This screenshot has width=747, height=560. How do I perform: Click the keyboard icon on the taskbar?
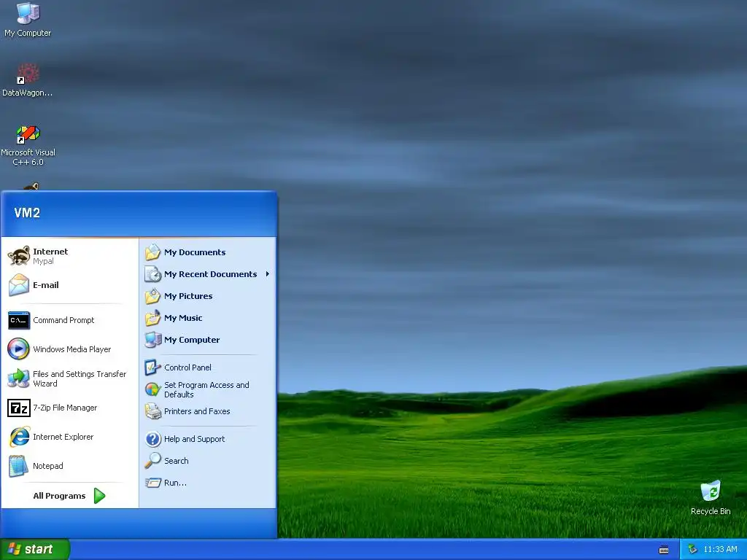pyautogui.click(x=664, y=550)
